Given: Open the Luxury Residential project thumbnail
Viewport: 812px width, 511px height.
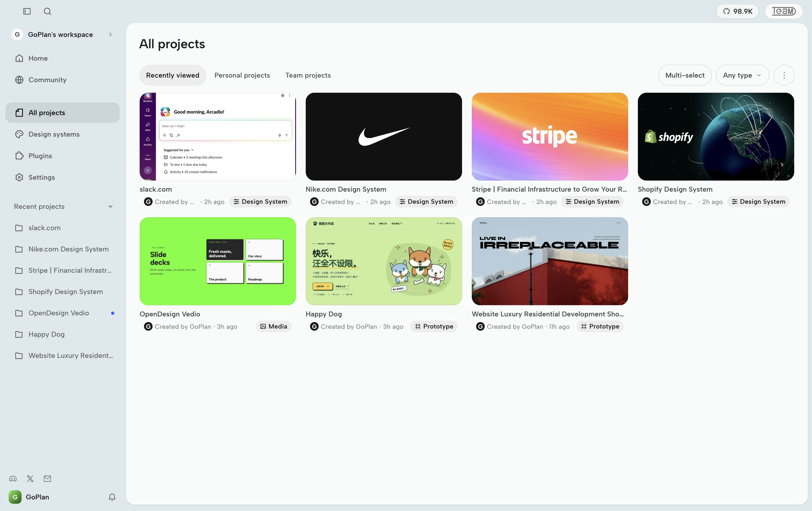Looking at the screenshot, I should [x=550, y=261].
